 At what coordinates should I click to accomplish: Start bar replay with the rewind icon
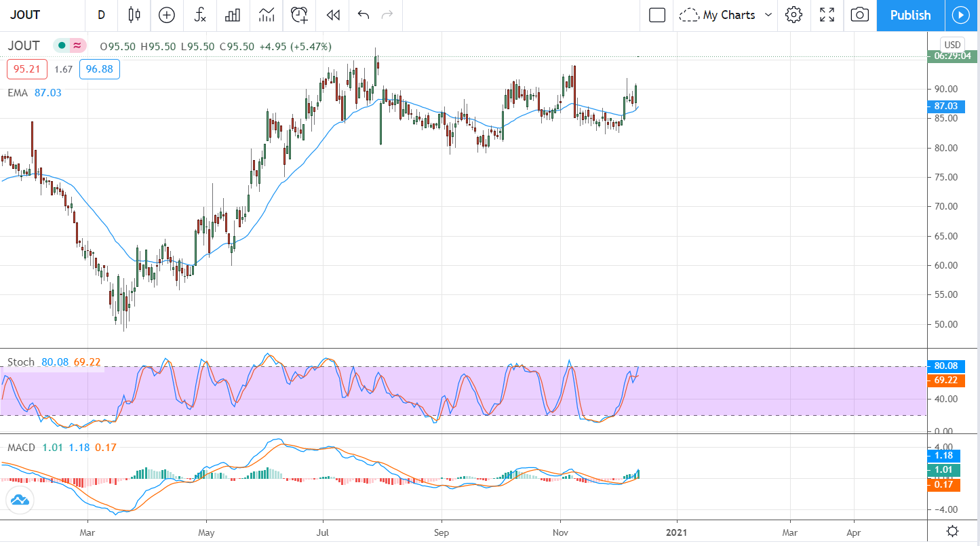(332, 15)
